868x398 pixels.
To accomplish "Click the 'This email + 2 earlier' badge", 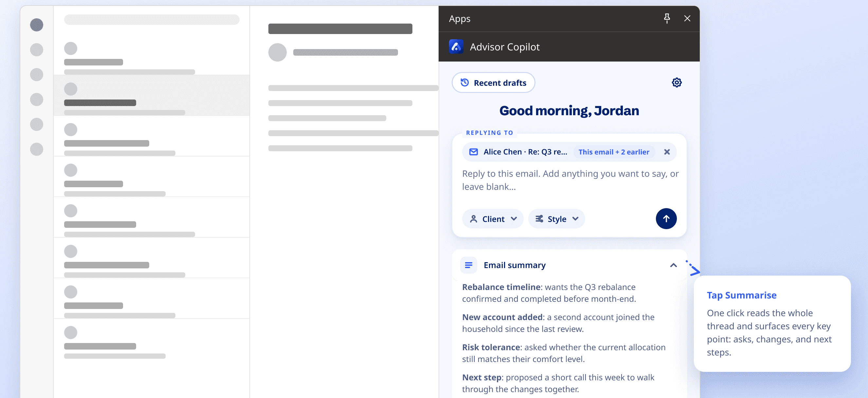I will pos(614,152).
